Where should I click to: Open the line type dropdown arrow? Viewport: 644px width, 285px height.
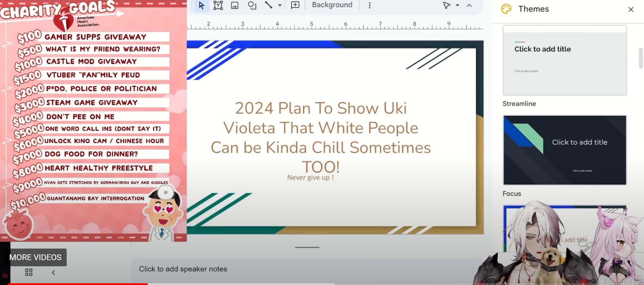[280, 5]
